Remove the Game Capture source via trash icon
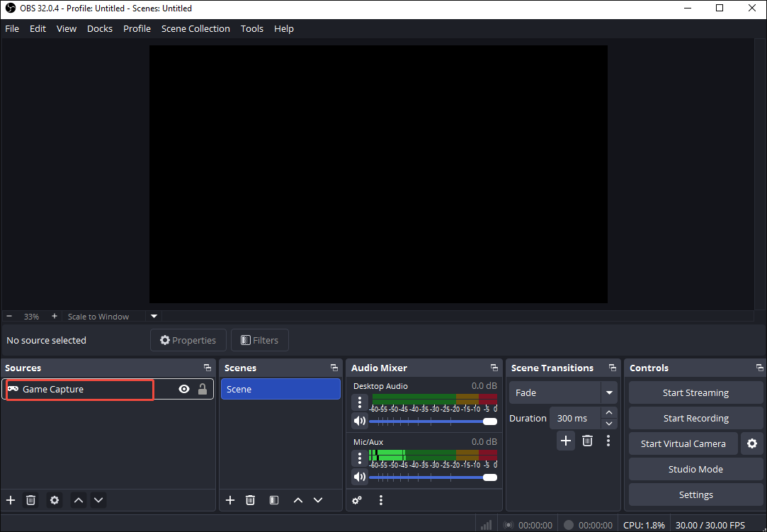 (30, 500)
